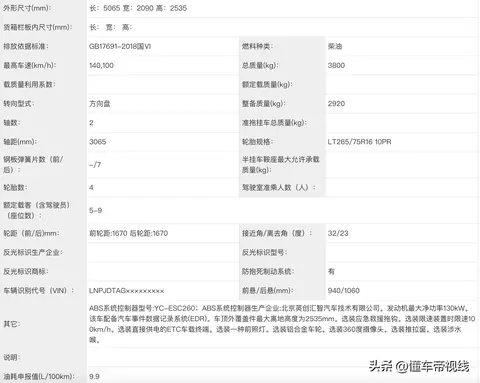Click the steering type value 方向盘
Image resolution: width=480 pixels, height=383 pixels.
pyautogui.click(x=100, y=104)
